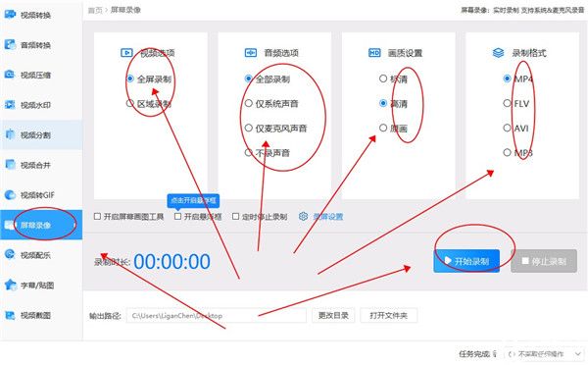Select 仅麦克风声音 audio option
This screenshot has width=588, height=365.
pos(275,129)
